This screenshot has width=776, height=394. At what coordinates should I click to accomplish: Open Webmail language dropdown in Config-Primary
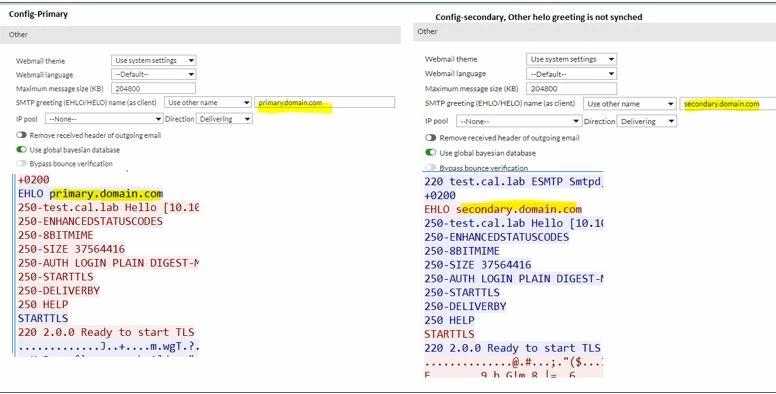(x=153, y=74)
